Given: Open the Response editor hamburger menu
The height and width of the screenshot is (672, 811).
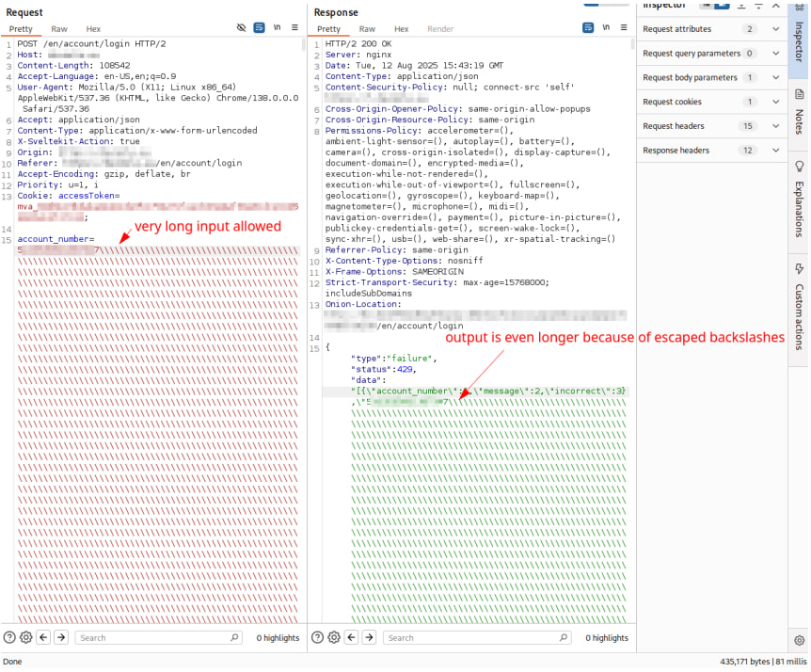Looking at the screenshot, I should [x=623, y=28].
